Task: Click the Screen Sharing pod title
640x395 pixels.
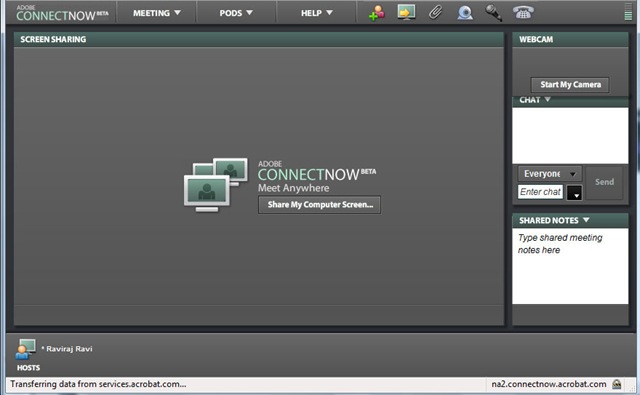Action: tap(53, 39)
